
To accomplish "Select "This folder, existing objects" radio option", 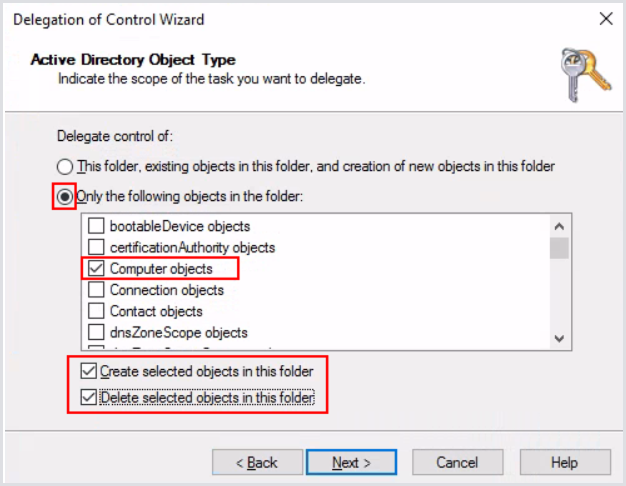I will pyautogui.click(x=66, y=166).
